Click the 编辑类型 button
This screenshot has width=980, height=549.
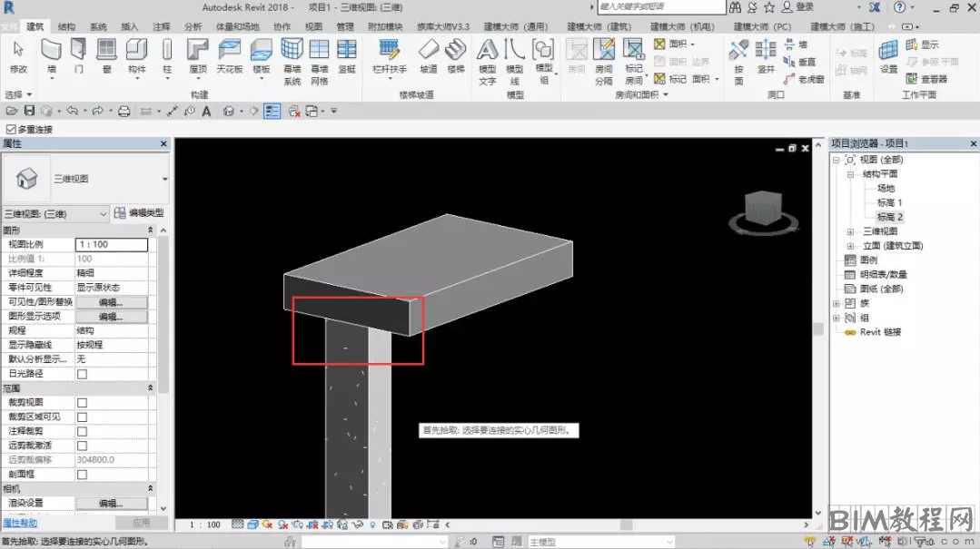139,213
